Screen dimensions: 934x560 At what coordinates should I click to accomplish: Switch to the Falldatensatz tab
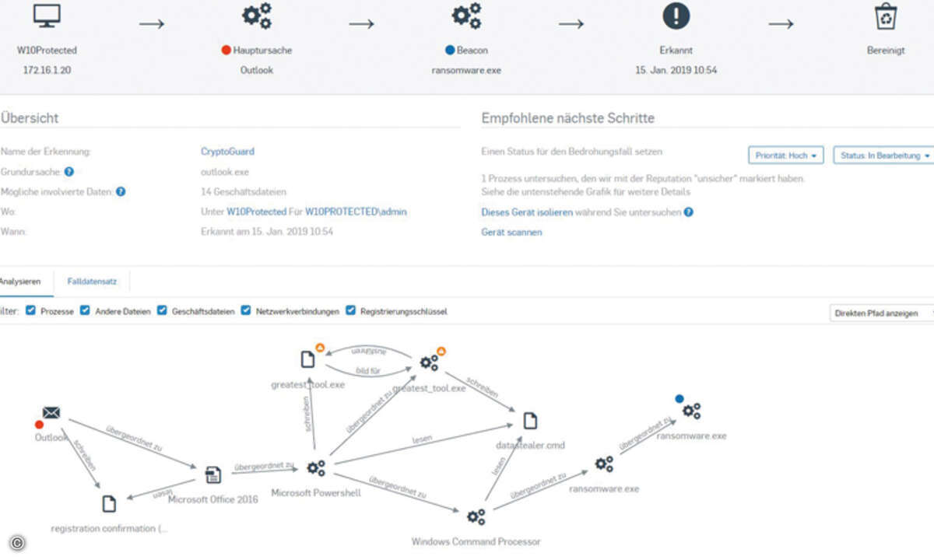click(x=92, y=281)
